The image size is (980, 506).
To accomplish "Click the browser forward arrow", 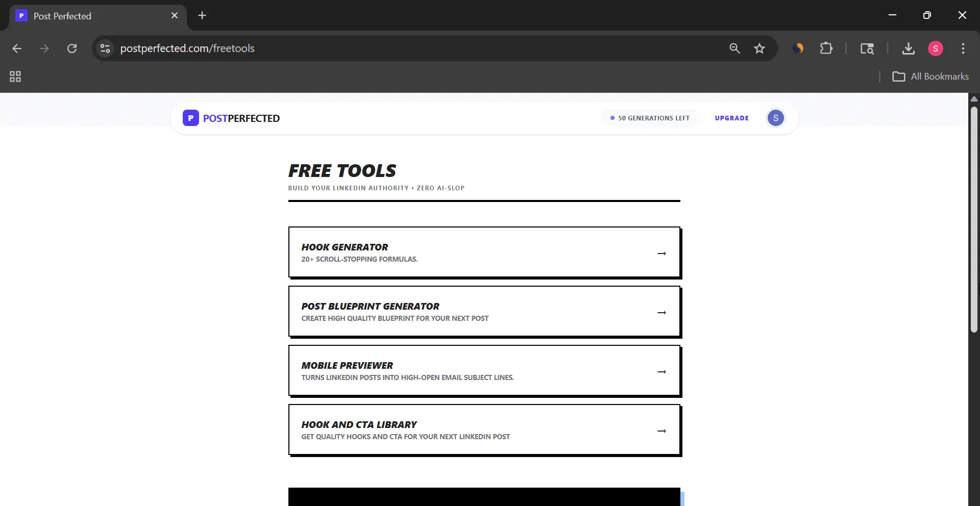I will pos(44,48).
